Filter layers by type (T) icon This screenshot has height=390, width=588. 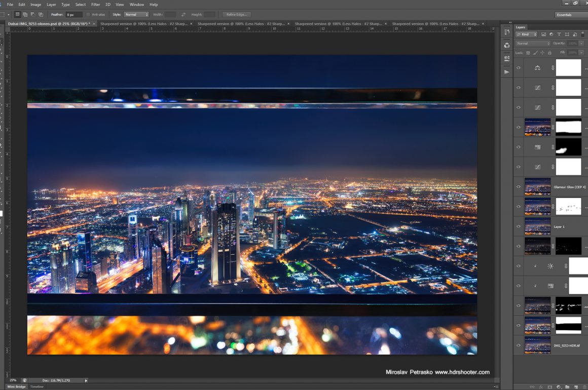point(559,34)
